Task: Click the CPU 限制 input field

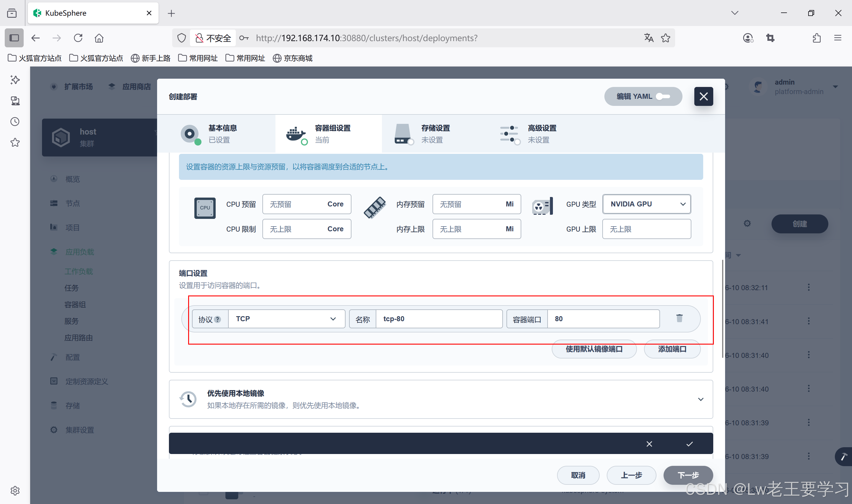Action: pos(307,229)
